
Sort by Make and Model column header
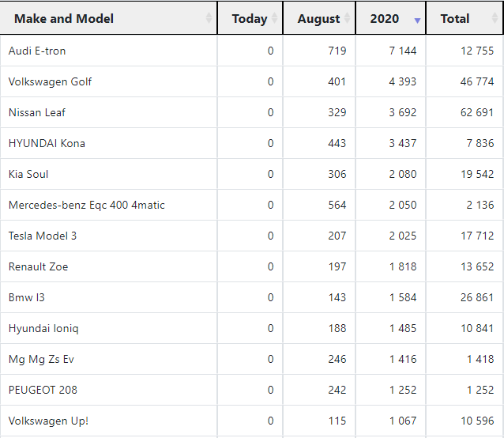click(108, 18)
